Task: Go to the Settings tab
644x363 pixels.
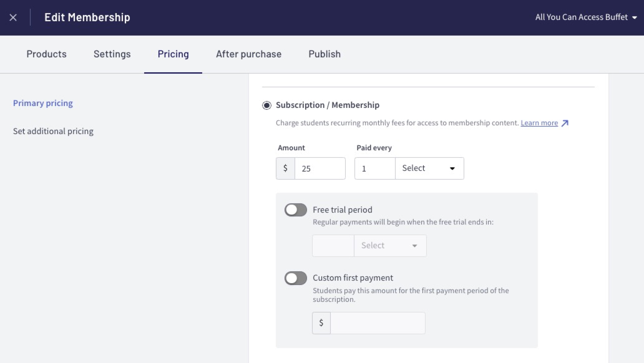Action: (112, 54)
